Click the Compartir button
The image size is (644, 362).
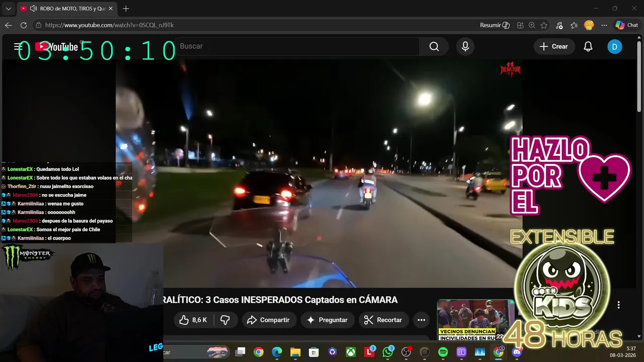(x=268, y=320)
